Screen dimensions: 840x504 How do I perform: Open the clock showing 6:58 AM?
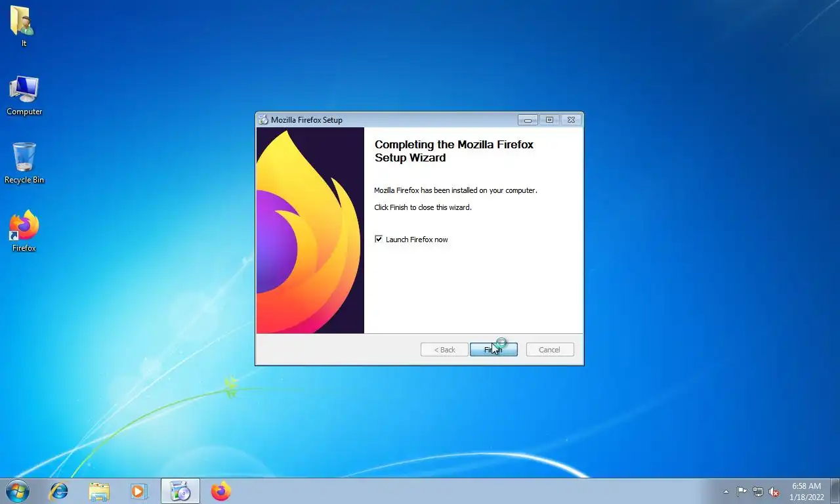click(x=807, y=492)
